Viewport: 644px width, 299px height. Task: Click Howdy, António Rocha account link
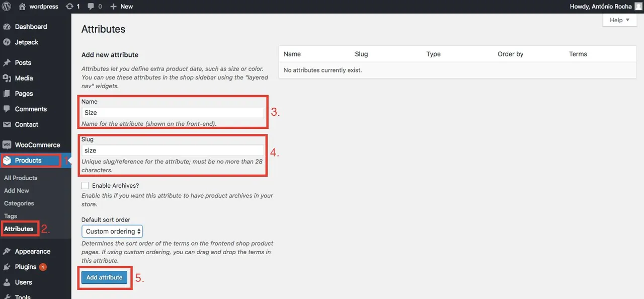[x=601, y=7]
